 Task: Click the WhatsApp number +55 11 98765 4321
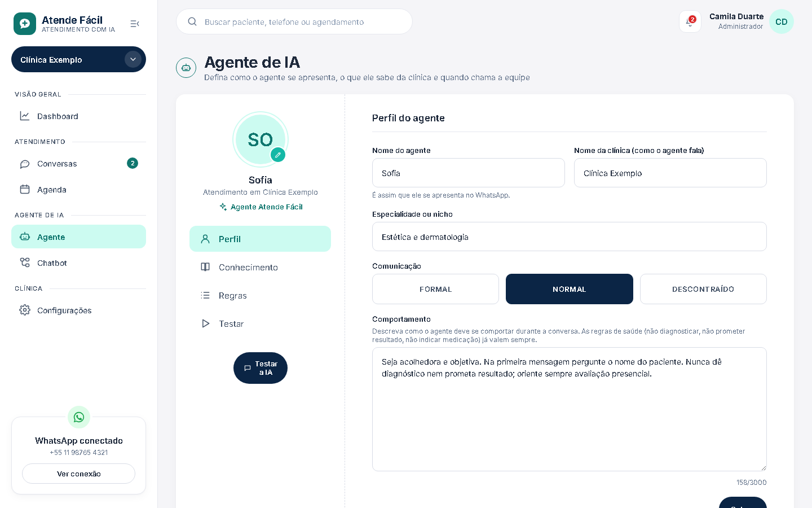pyautogui.click(x=79, y=453)
